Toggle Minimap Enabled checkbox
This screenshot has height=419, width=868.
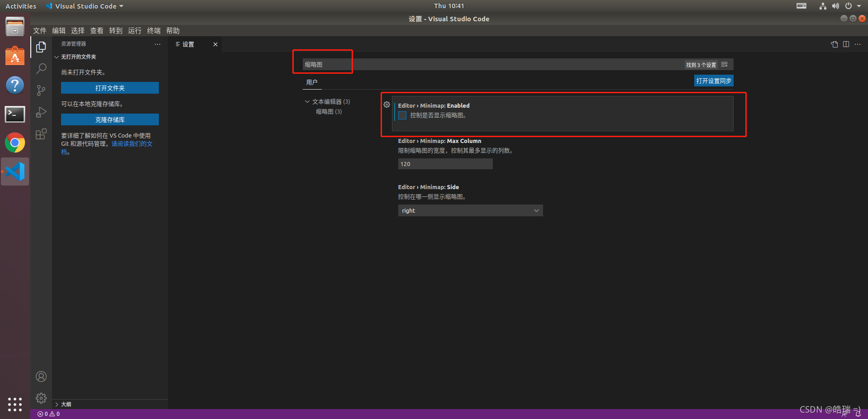tap(402, 115)
